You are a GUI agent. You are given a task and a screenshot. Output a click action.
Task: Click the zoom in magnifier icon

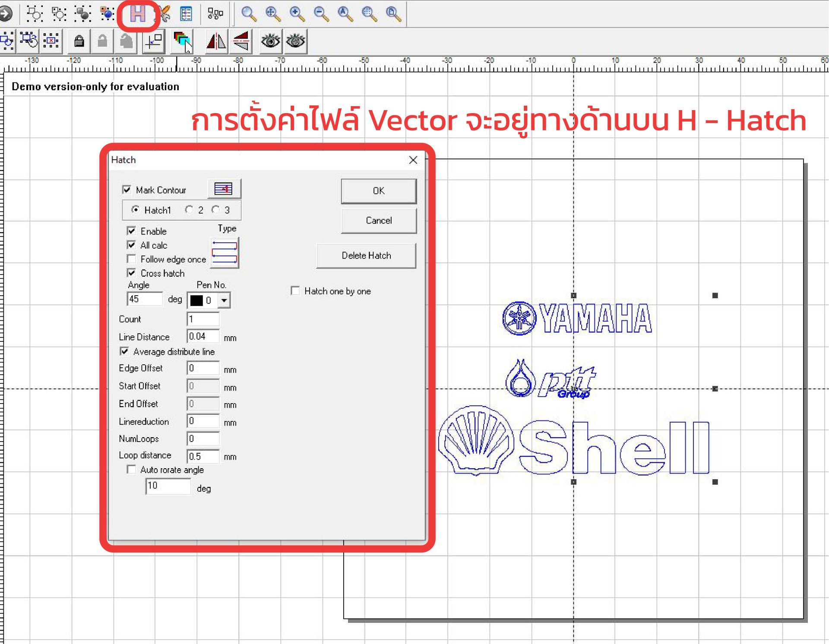point(297,14)
